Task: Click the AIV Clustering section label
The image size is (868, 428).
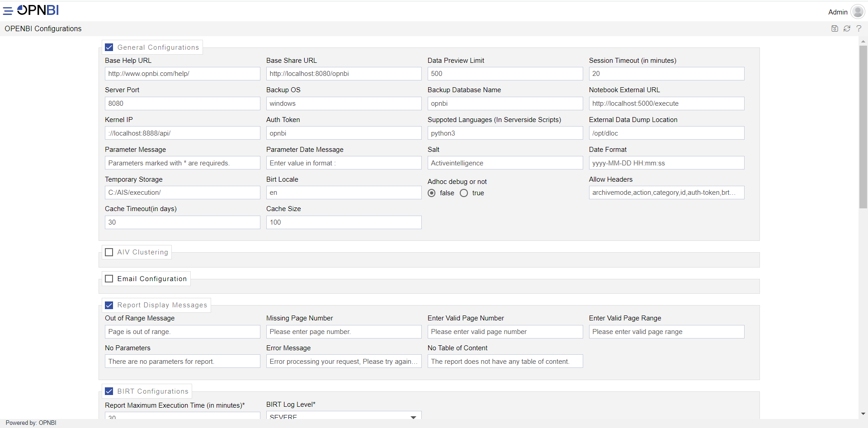Action: point(143,252)
